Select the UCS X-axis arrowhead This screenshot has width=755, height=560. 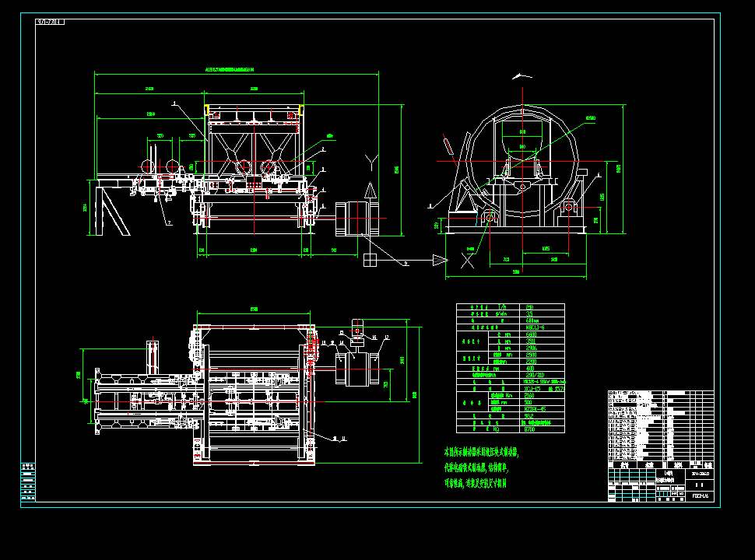[440, 261]
